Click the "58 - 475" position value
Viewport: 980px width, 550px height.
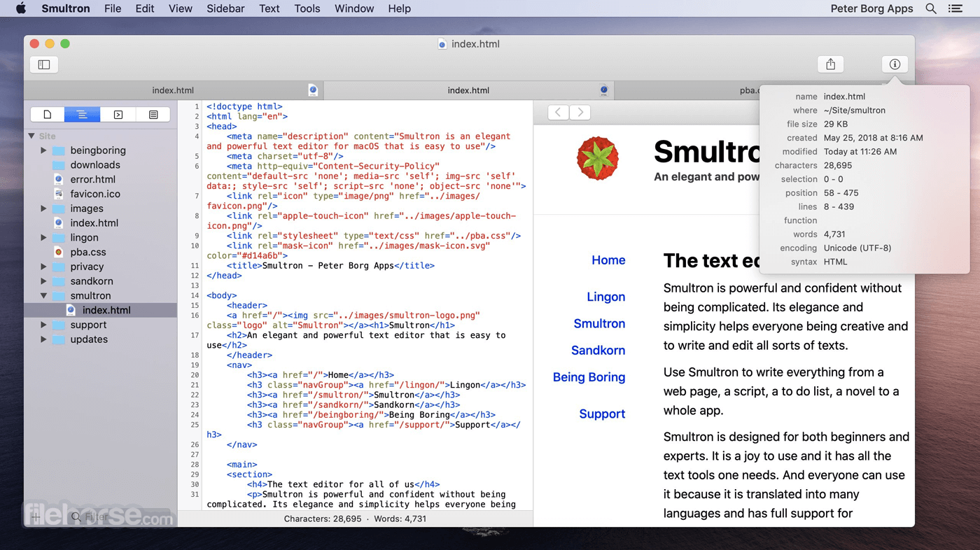tap(841, 193)
